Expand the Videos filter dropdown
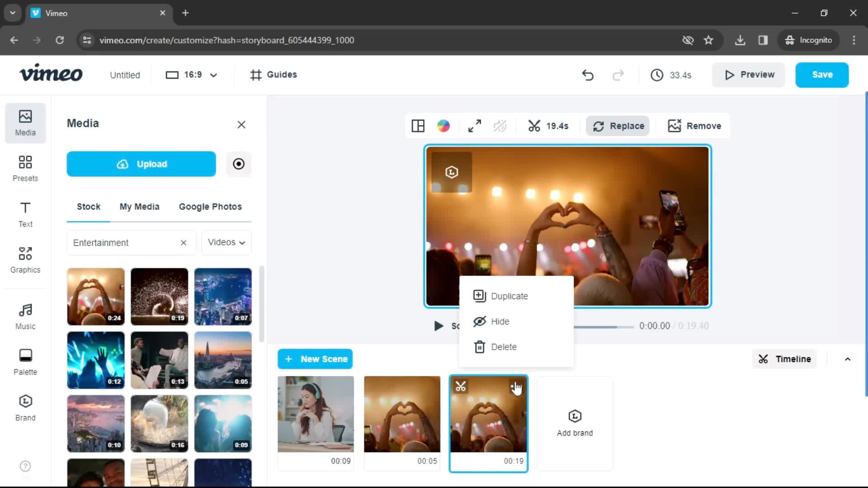Viewport: 868px width, 488px height. click(226, 243)
